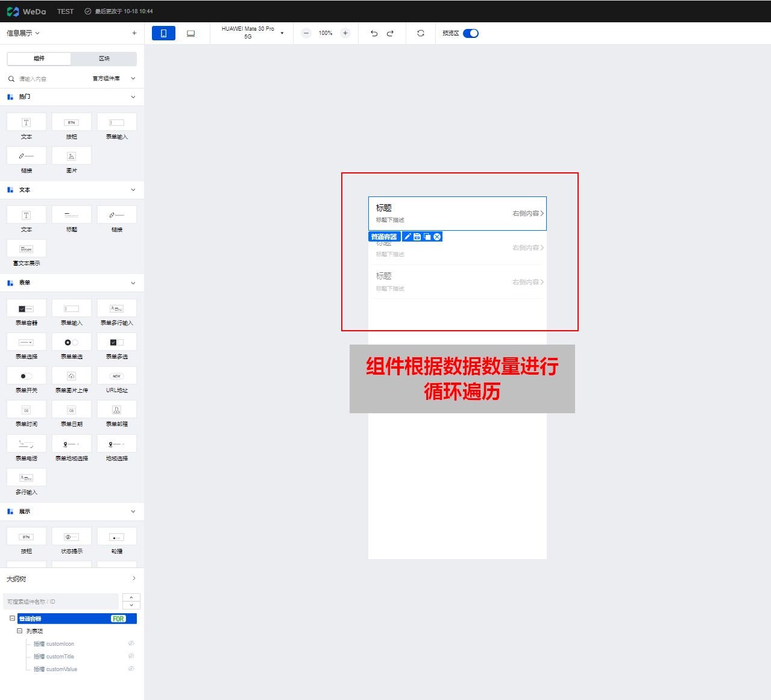Redo the last action
The height and width of the screenshot is (700, 771).
click(390, 33)
